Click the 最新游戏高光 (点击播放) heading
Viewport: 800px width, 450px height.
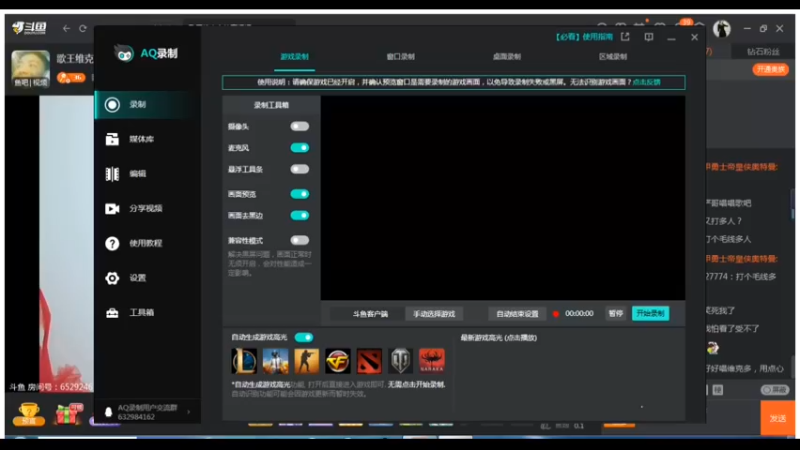point(498,338)
